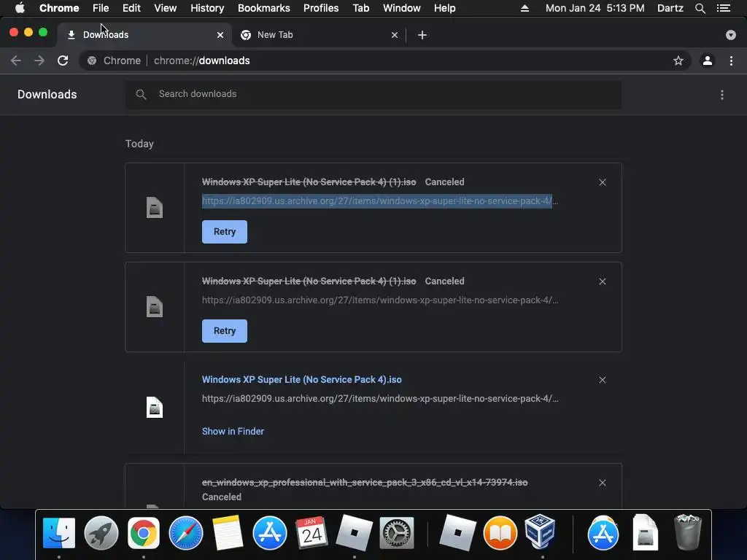Select the Downloads tab
747x560 pixels.
pyautogui.click(x=144, y=35)
